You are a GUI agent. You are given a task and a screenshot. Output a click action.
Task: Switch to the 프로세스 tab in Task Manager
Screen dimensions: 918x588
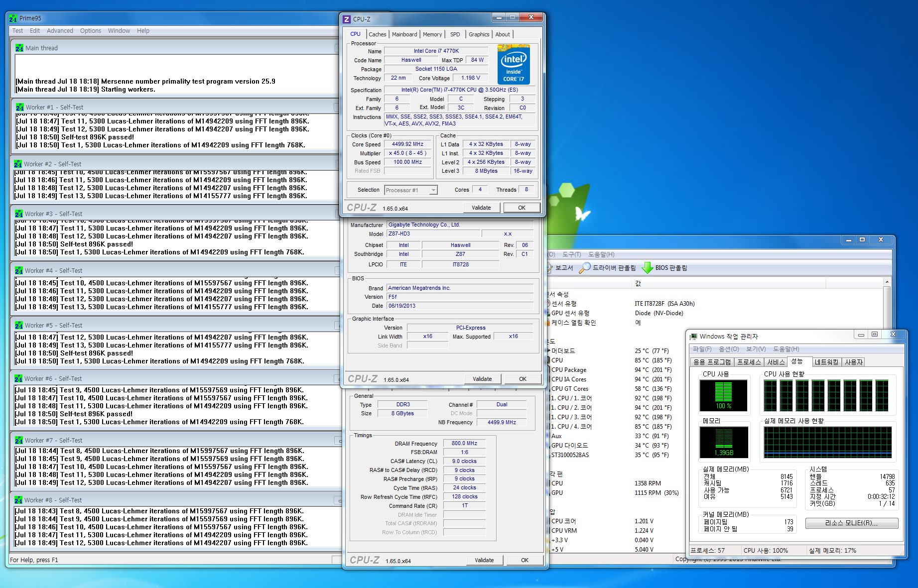point(749,362)
